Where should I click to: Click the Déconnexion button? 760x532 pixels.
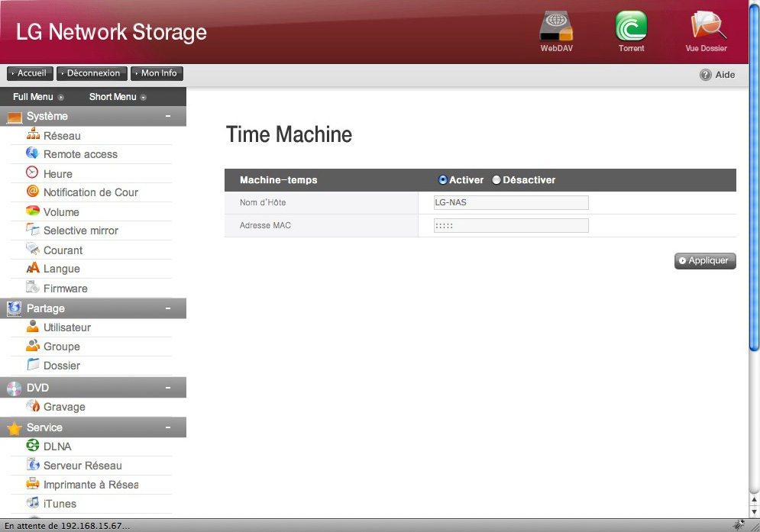(x=92, y=73)
